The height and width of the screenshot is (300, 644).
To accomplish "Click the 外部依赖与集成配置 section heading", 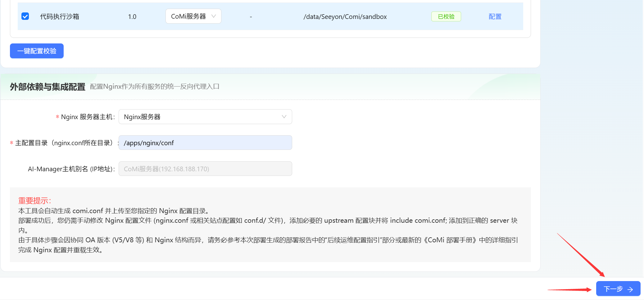I will point(48,87).
